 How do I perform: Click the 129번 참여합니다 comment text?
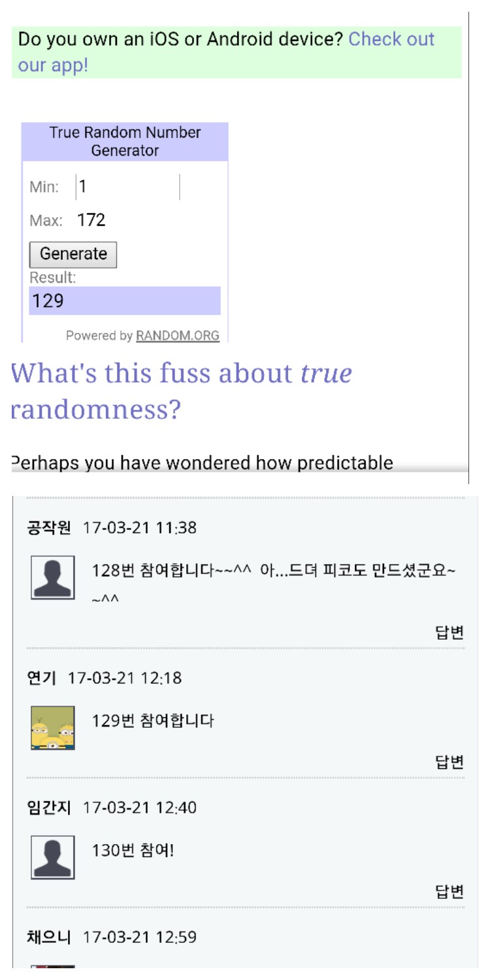[x=153, y=721]
